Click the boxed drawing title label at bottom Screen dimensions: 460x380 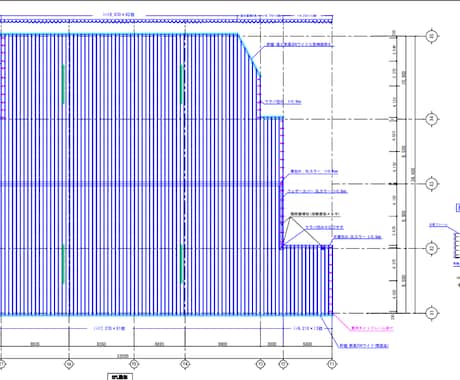coord(120,377)
